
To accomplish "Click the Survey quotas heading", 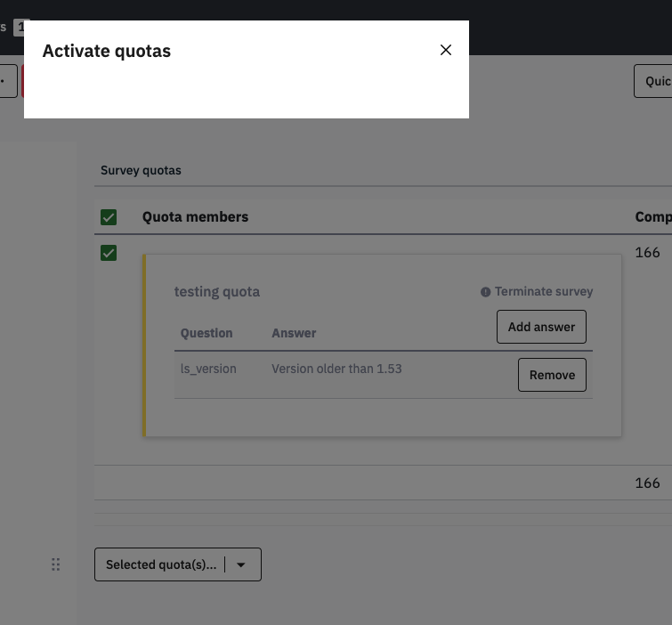I will pos(141,170).
